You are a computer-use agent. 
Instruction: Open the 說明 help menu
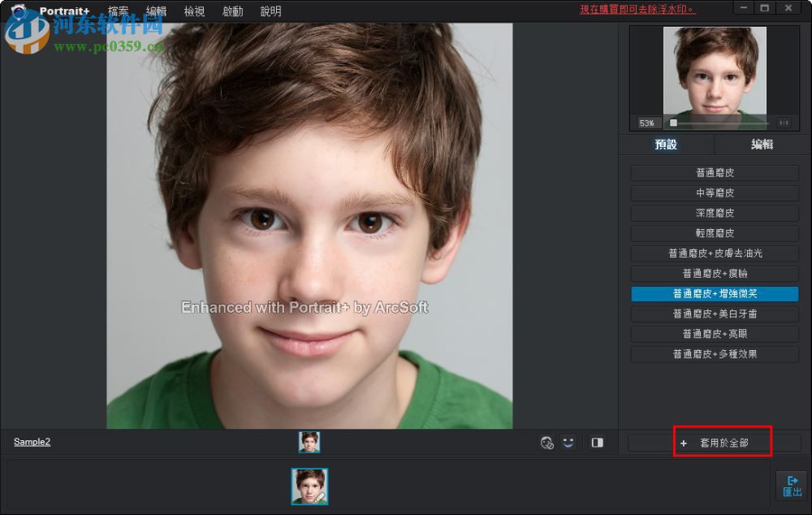270,11
